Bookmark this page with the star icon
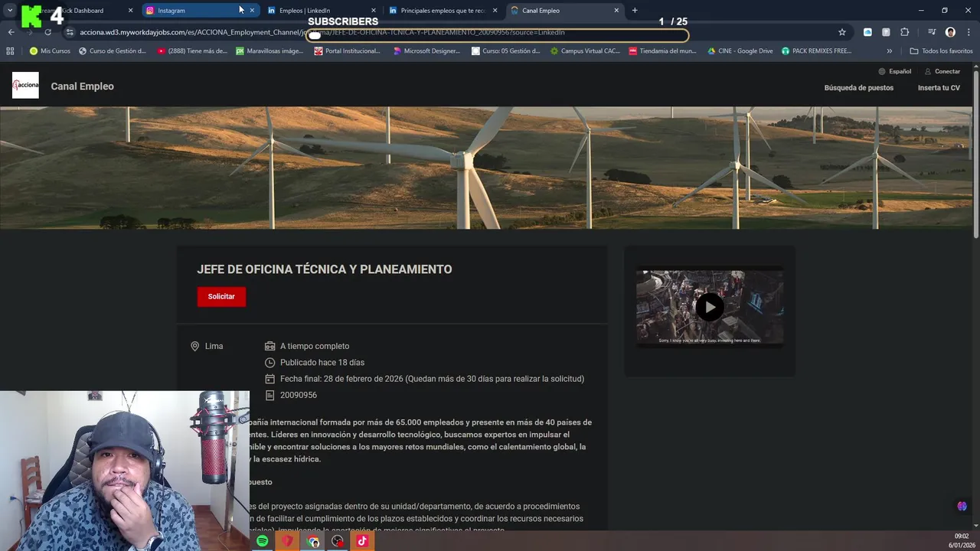The width and height of the screenshot is (980, 551). tap(842, 32)
